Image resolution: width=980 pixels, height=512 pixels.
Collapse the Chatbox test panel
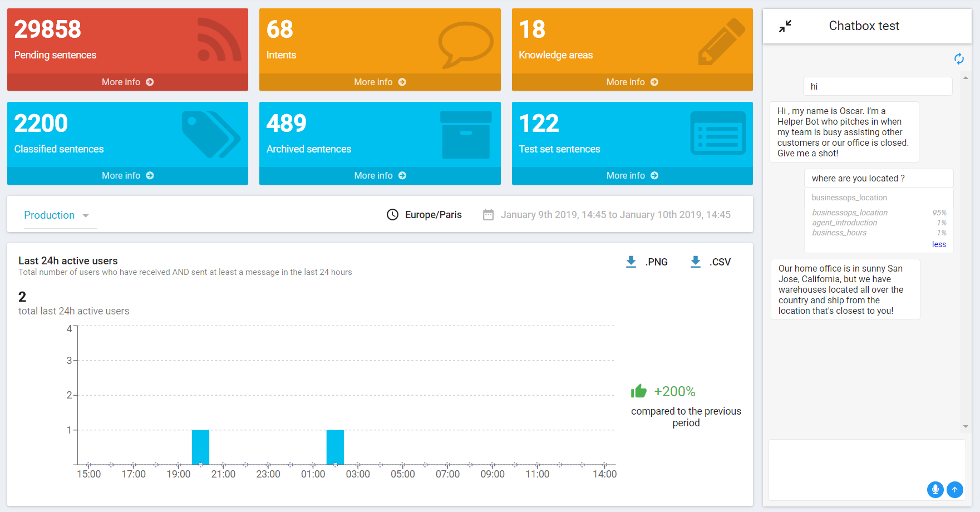pyautogui.click(x=785, y=26)
